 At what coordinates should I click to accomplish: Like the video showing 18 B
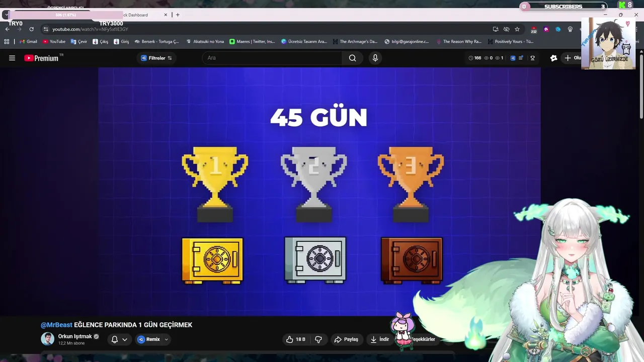[296, 339]
